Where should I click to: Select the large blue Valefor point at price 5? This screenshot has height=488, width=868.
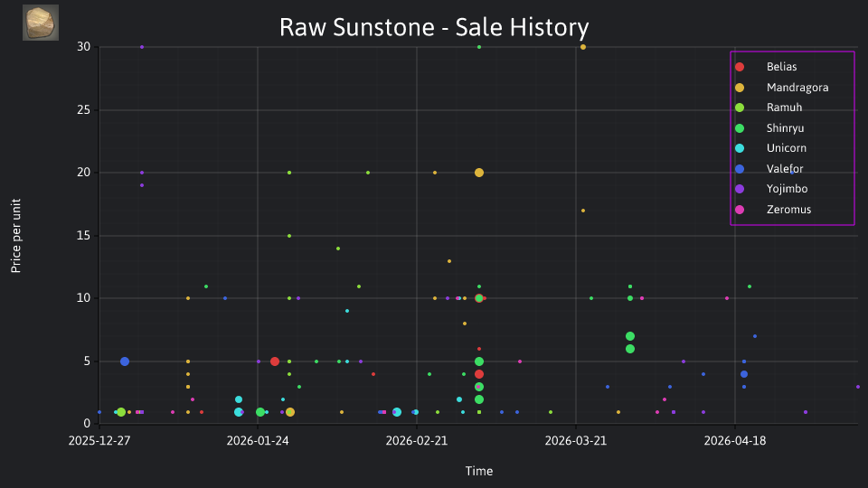click(x=125, y=361)
